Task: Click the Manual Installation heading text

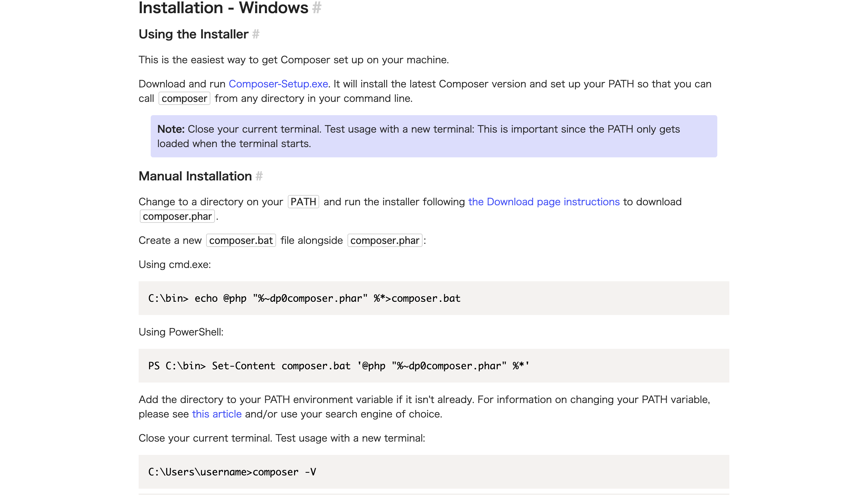Action: [x=195, y=176]
